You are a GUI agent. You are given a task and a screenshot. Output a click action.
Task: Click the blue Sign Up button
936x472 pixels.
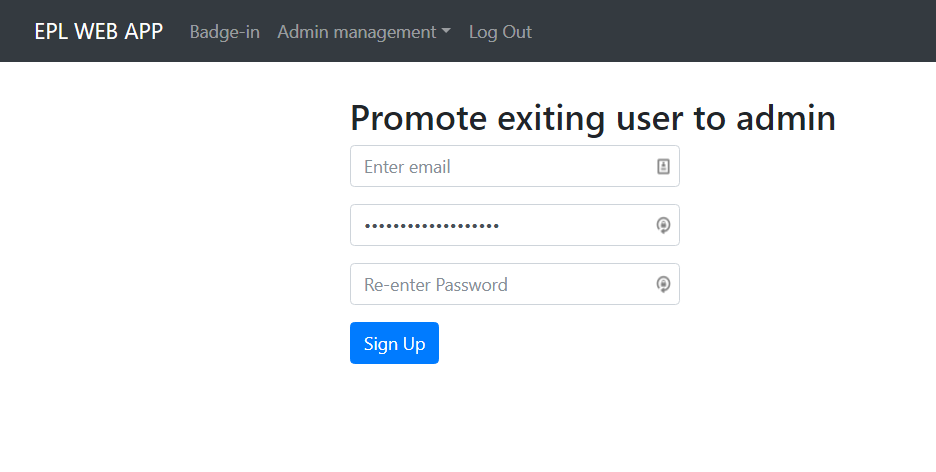pos(395,343)
